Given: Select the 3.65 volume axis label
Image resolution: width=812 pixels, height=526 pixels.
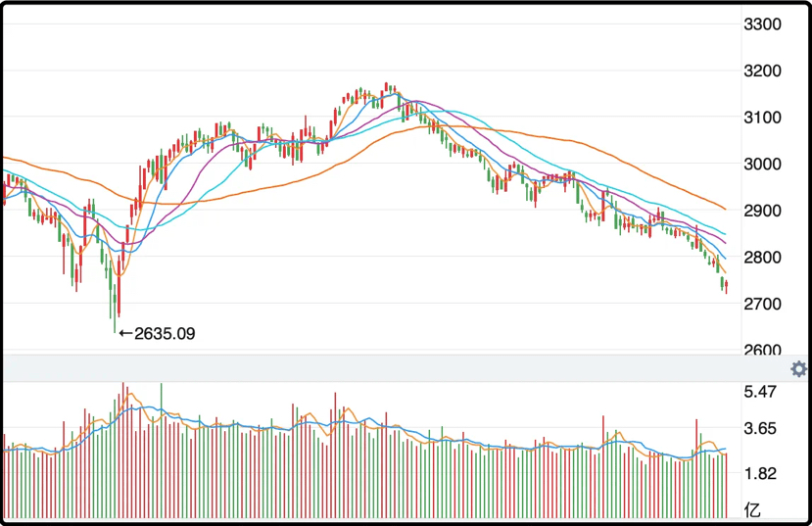Looking at the screenshot, I should pyautogui.click(x=760, y=429).
